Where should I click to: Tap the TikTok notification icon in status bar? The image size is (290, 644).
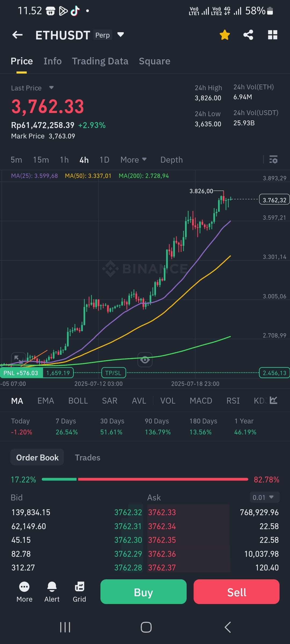coord(75,11)
